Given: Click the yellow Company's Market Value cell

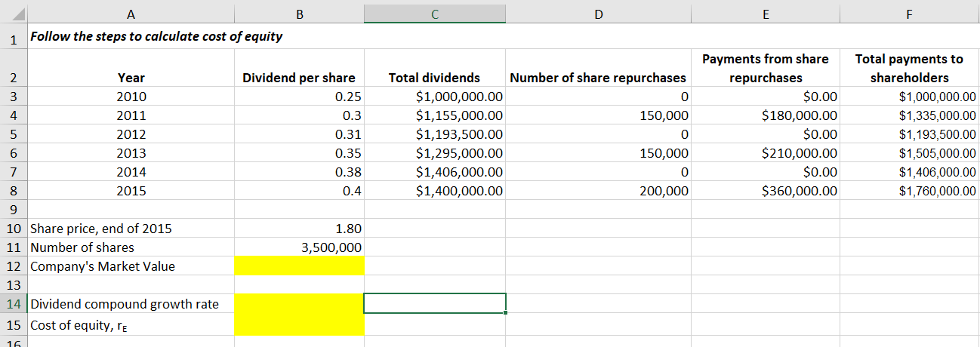Looking at the screenshot, I should coord(299,266).
